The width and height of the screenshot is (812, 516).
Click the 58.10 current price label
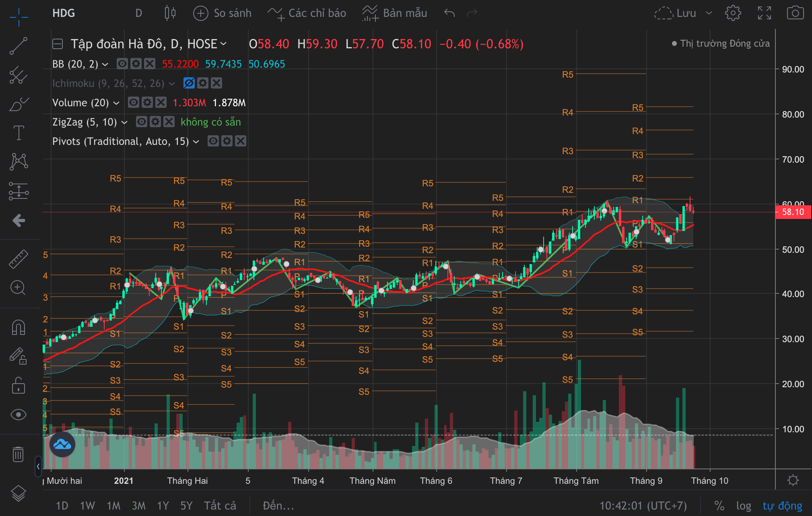[793, 212]
